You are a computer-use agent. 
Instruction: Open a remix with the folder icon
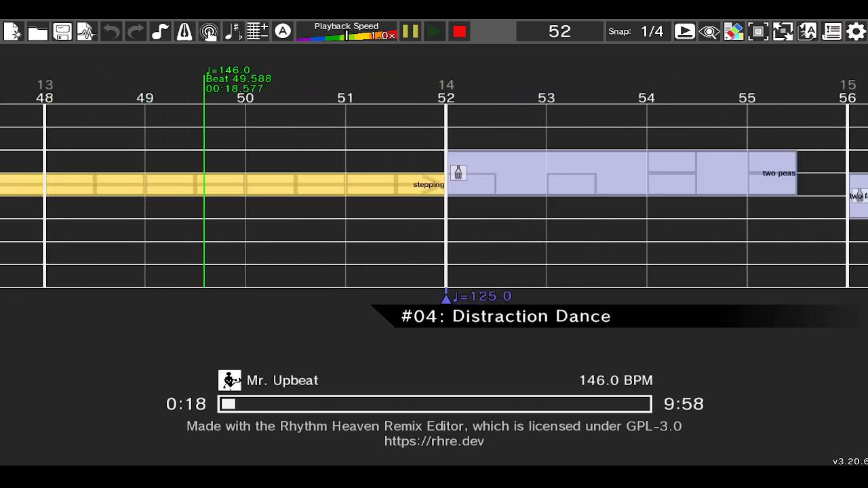37,32
